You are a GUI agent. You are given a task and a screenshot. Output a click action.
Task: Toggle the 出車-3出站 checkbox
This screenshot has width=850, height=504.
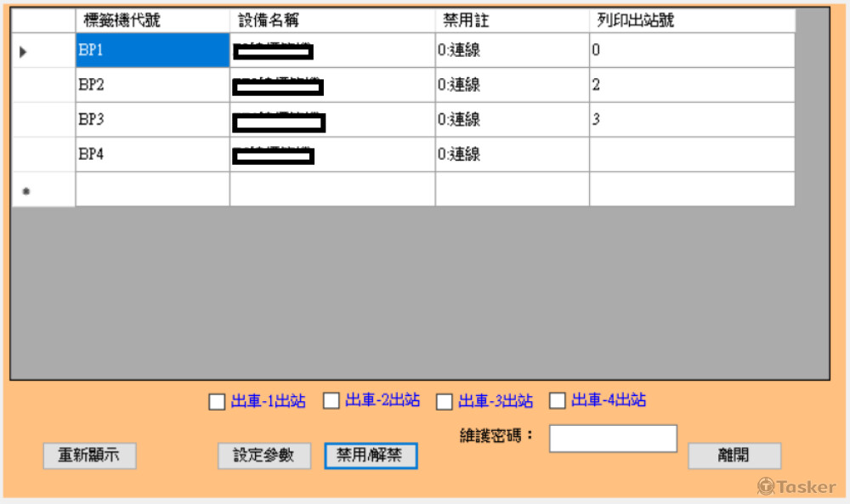(443, 400)
